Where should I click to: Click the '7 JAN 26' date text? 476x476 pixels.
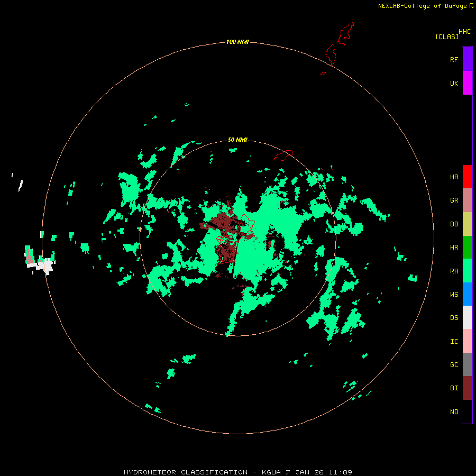305,472
